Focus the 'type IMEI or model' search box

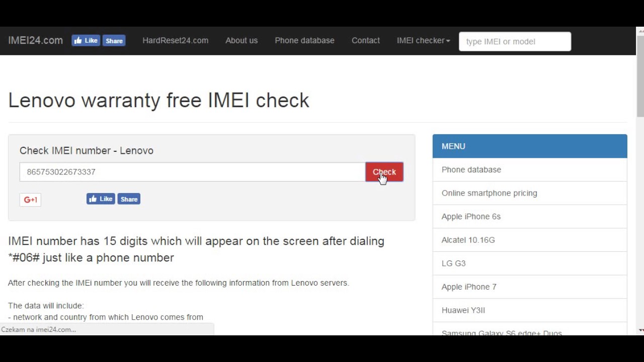pos(515,41)
